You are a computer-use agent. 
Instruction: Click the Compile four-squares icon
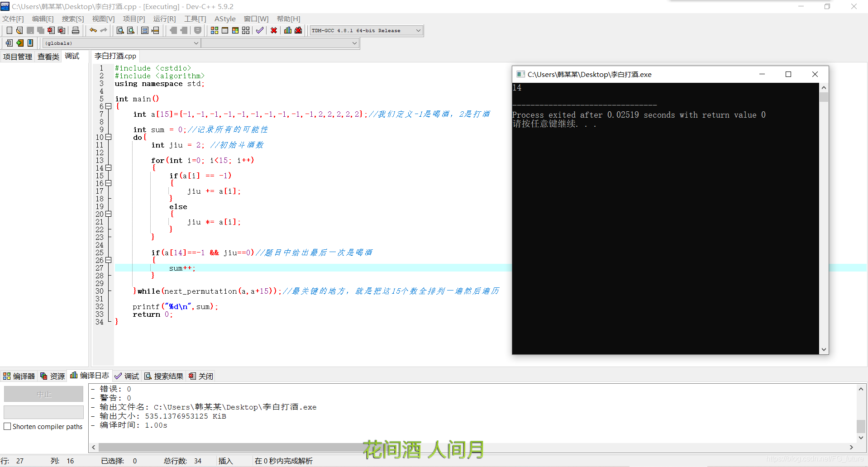click(215, 30)
